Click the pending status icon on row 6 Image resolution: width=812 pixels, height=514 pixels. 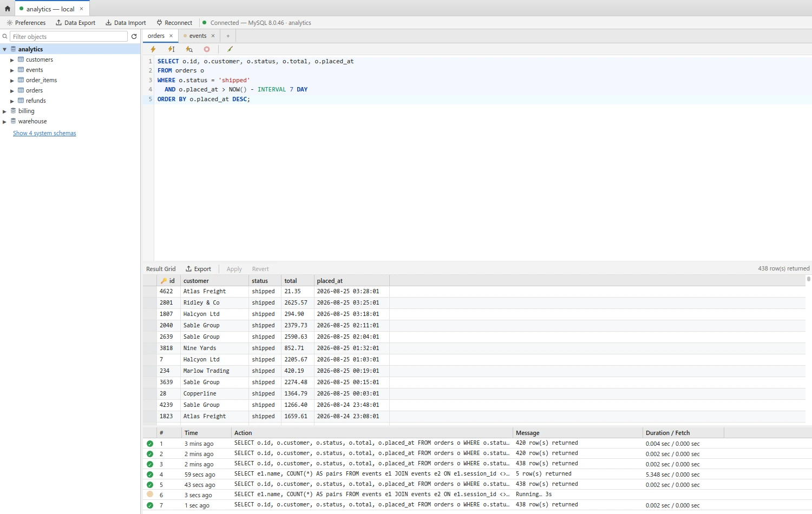[x=150, y=495]
